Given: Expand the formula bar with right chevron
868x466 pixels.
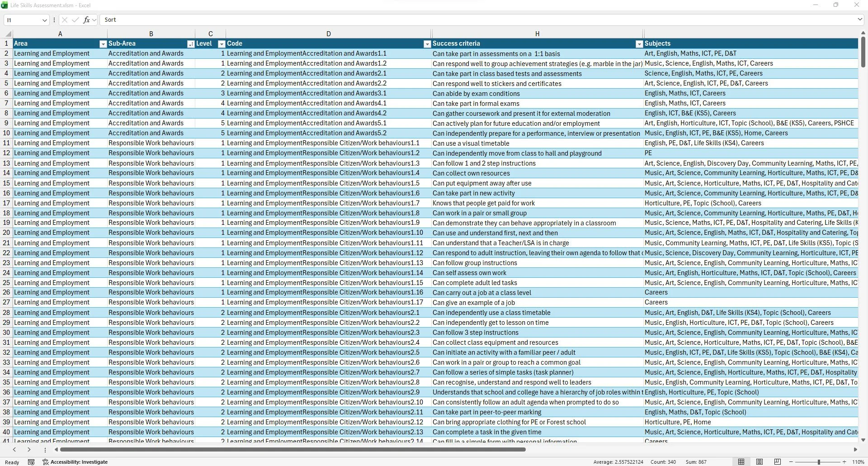Looking at the screenshot, I should (x=859, y=19).
